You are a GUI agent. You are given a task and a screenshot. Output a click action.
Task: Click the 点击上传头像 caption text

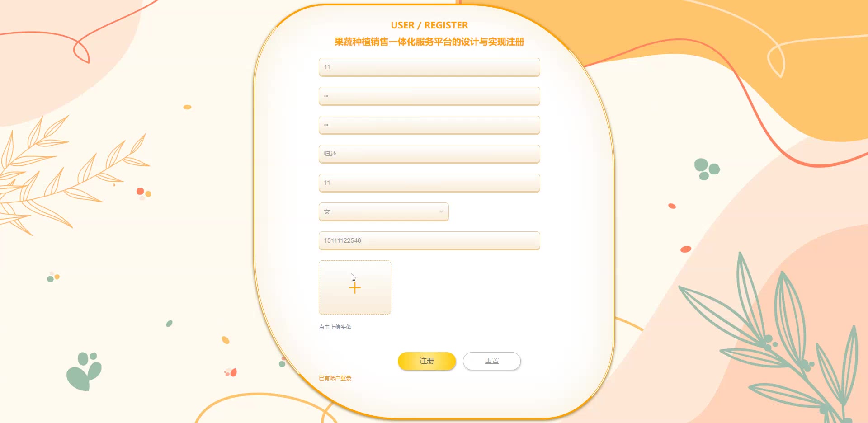[335, 327]
